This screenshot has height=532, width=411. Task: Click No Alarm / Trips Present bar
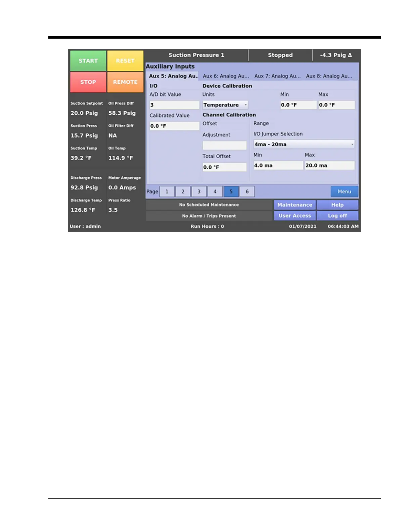(209, 216)
